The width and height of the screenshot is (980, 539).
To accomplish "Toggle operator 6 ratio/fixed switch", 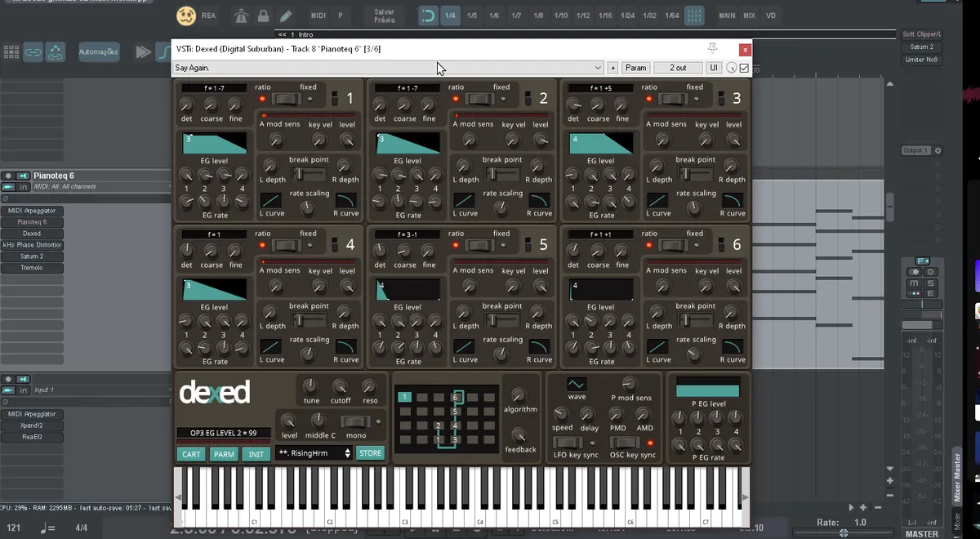I will point(672,245).
